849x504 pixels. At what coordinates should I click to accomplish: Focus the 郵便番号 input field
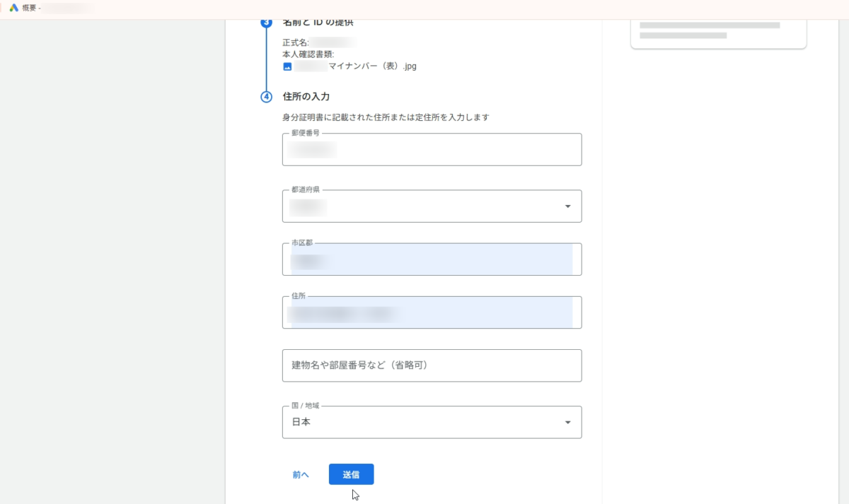coord(432,150)
